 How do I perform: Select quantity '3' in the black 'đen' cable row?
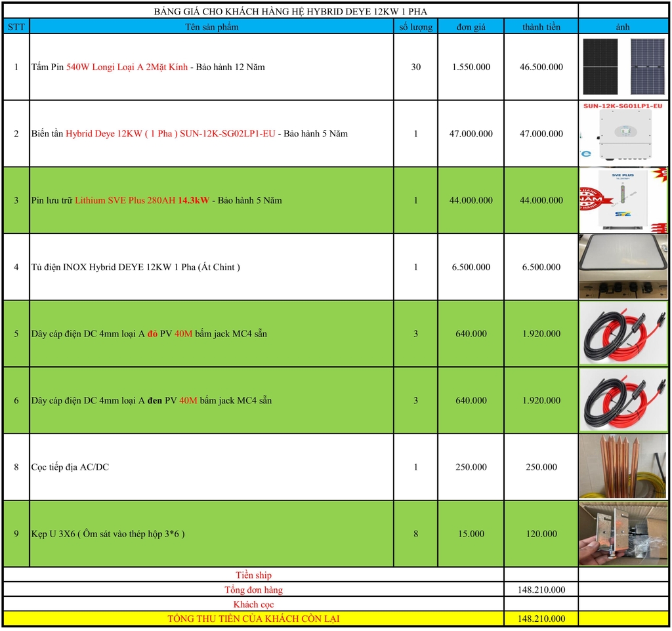(415, 400)
